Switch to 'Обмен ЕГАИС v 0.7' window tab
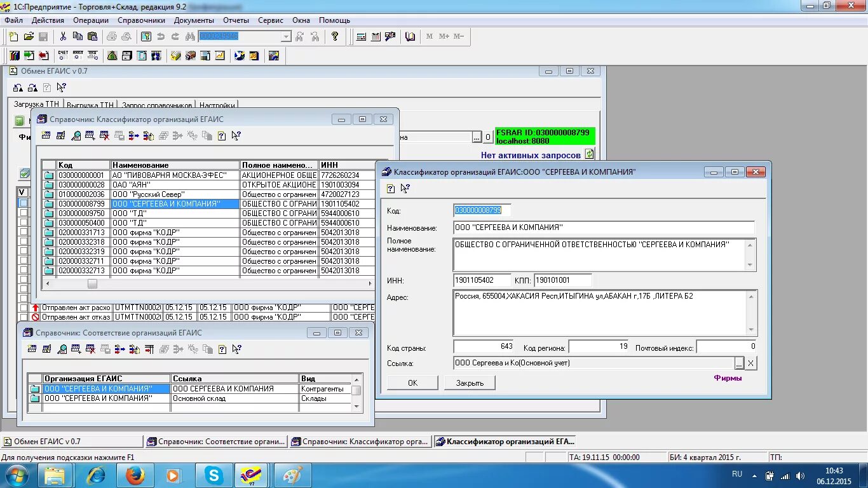Viewport: 868px width, 488px height. coord(72,442)
